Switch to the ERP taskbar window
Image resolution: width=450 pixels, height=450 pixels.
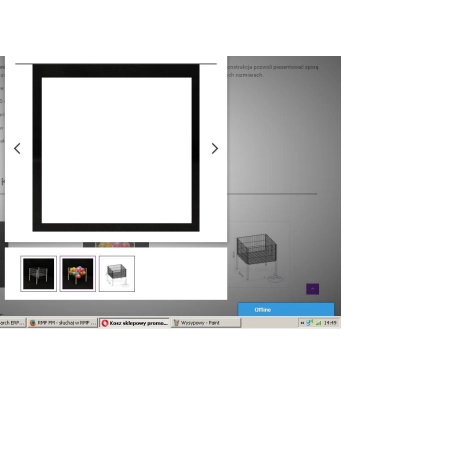point(13,323)
